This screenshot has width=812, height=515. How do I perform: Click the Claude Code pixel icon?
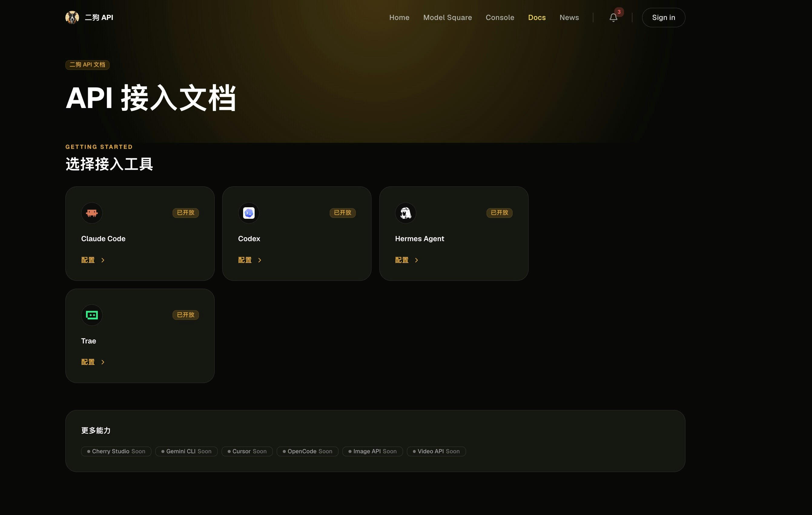[92, 213]
